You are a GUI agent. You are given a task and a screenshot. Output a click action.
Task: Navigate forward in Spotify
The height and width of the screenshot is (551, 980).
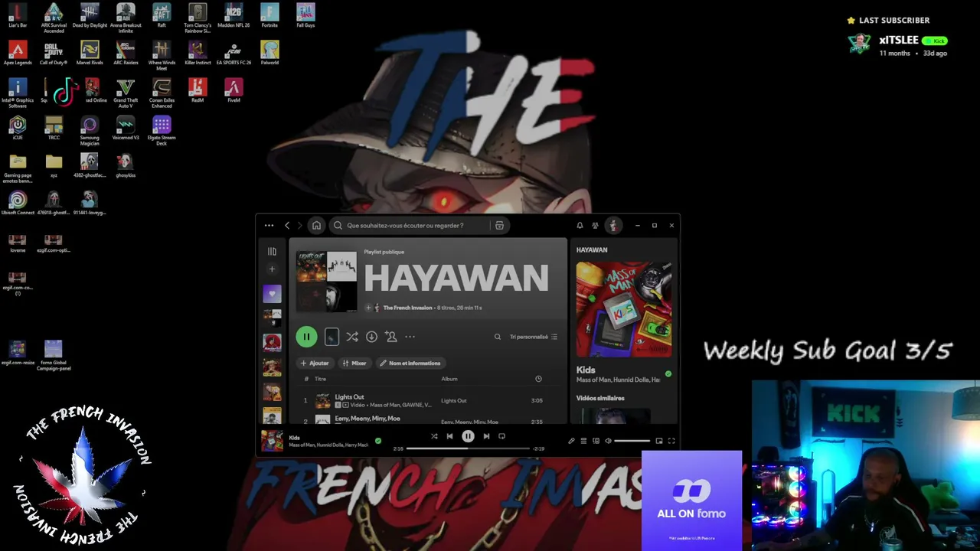click(x=299, y=226)
